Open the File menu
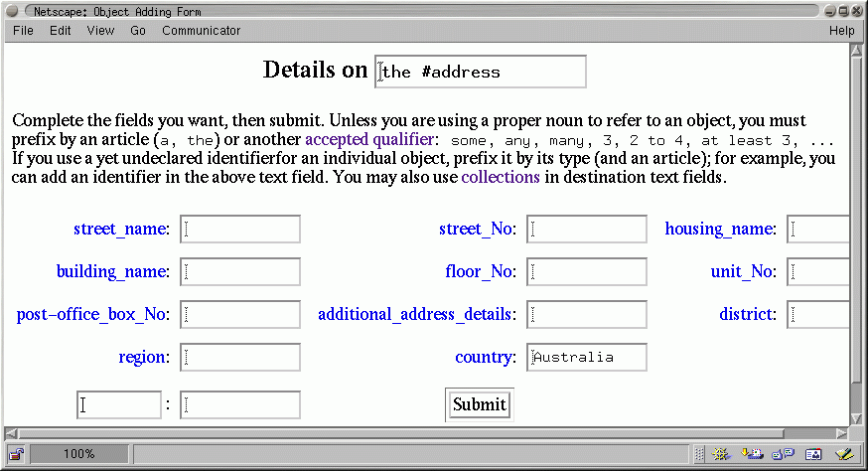The height and width of the screenshot is (471, 868). 23,31
